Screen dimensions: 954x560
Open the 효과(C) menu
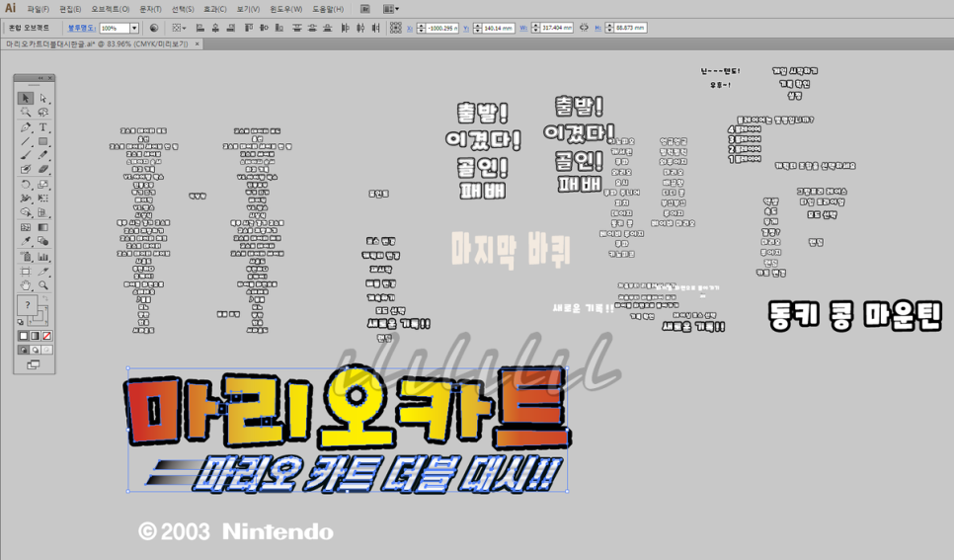click(x=214, y=9)
